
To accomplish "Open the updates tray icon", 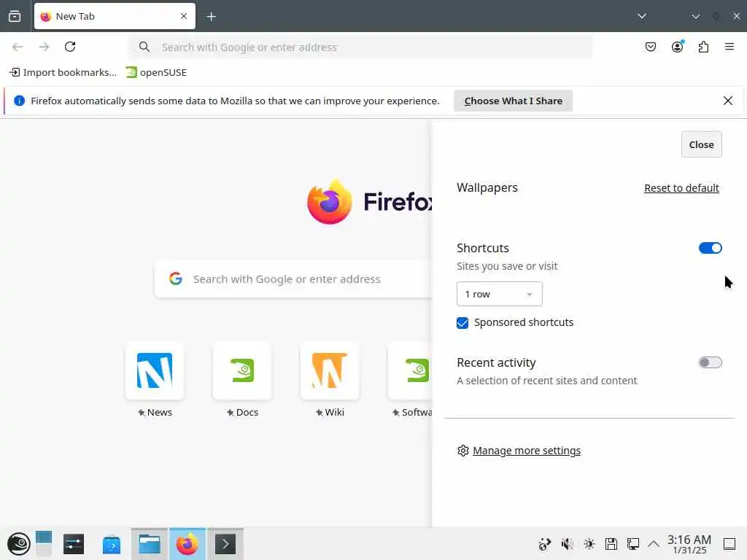I will 544,544.
